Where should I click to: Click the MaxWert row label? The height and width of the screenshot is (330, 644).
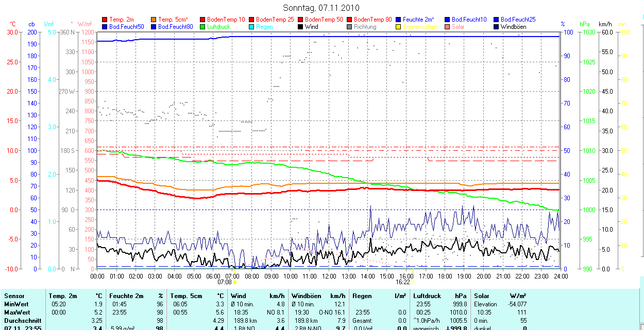click(x=16, y=312)
